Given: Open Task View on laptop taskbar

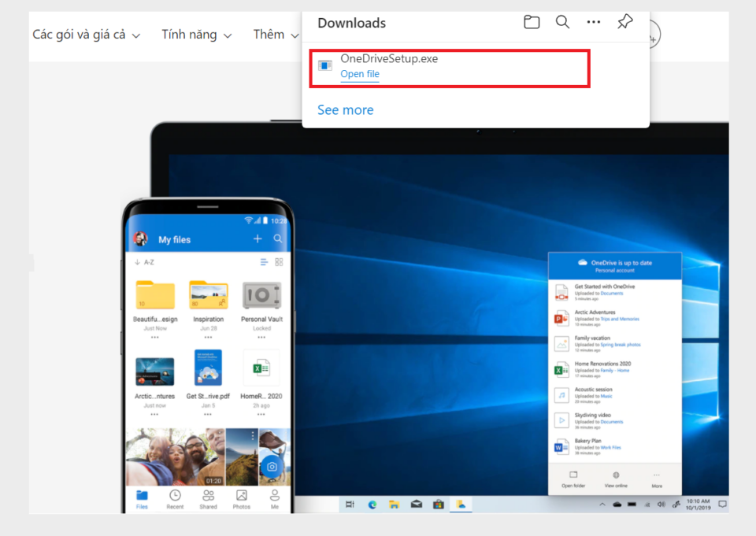Looking at the screenshot, I should point(350,505).
